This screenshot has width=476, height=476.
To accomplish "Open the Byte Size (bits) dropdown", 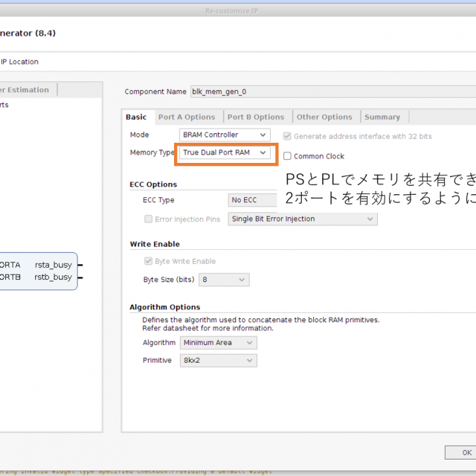I will 224,280.
